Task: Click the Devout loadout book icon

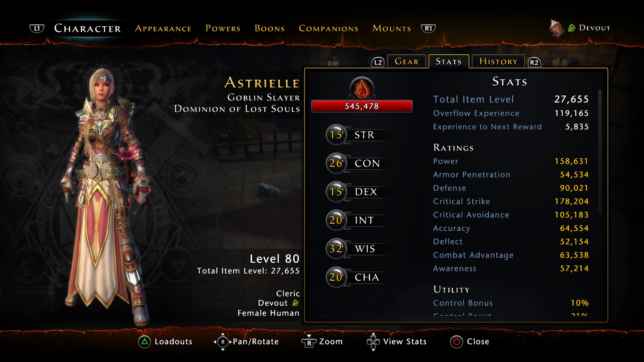Action: (556, 28)
